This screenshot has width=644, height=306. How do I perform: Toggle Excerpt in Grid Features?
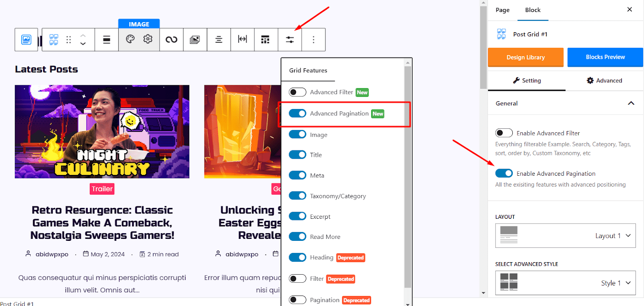pos(297,216)
